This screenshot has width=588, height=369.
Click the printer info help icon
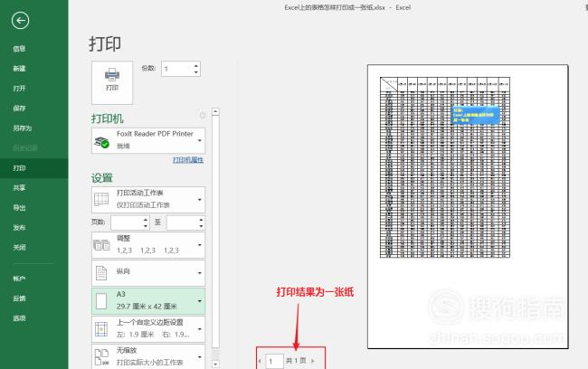(x=203, y=116)
